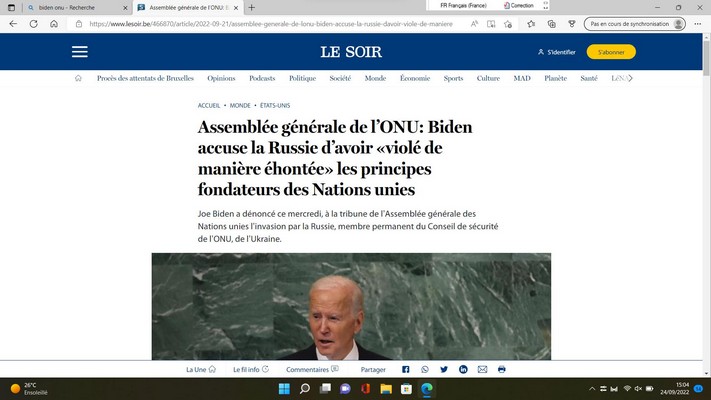View site information lock icon

click(x=79, y=24)
